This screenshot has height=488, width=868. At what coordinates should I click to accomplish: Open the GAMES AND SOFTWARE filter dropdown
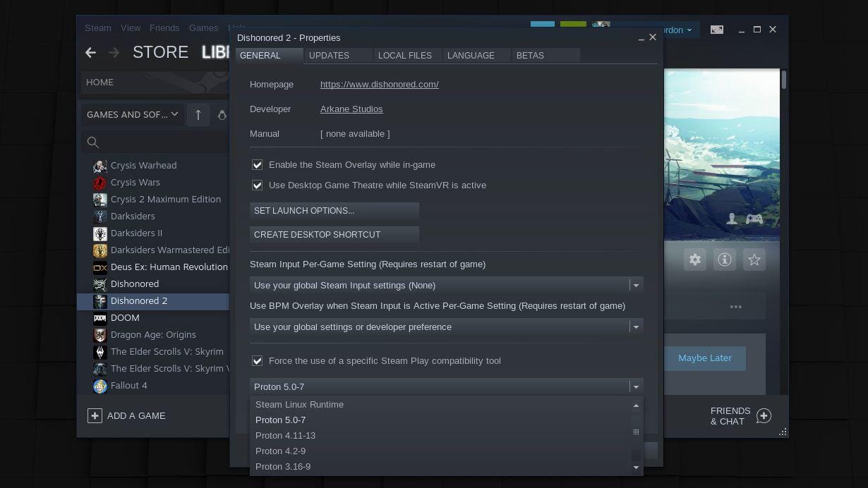pyautogui.click(x=132, y=114)
